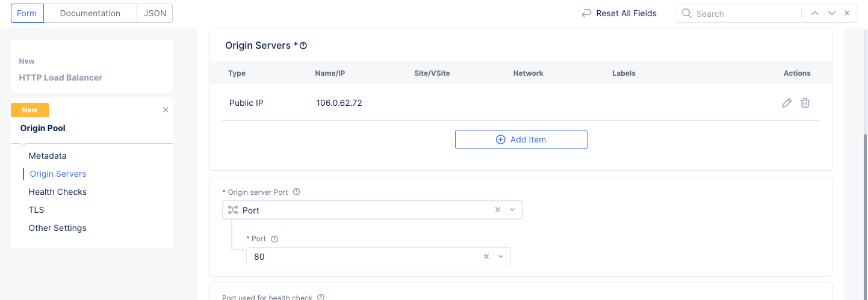This screenshot has height=300, width=868.
Task: Go to next search result arrow
Action: click(x=831, y=13)
